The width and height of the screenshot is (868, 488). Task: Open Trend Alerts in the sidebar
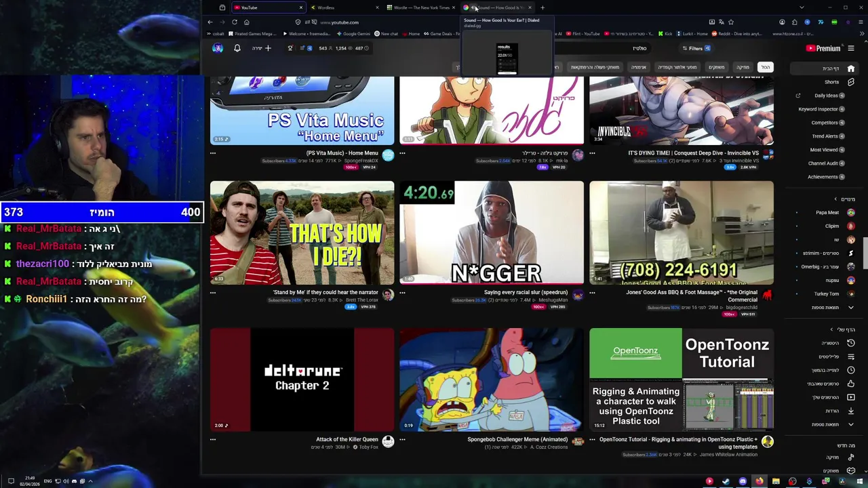pos(827,136)
